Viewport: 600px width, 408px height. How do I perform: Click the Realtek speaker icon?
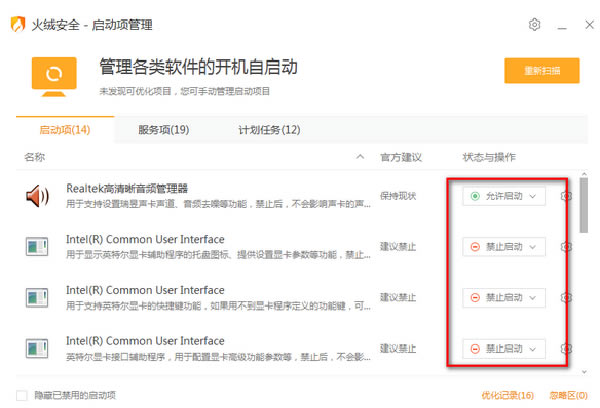[x=37, y=196]
